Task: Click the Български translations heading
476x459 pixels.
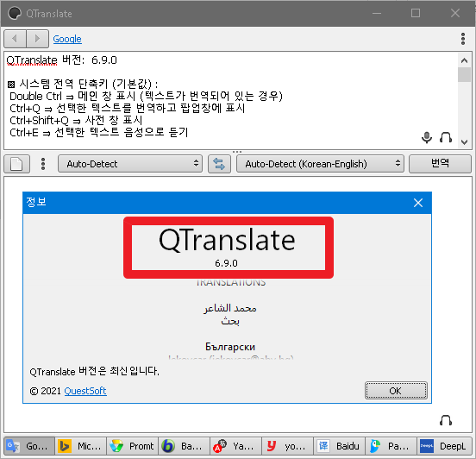Action: 230,347
